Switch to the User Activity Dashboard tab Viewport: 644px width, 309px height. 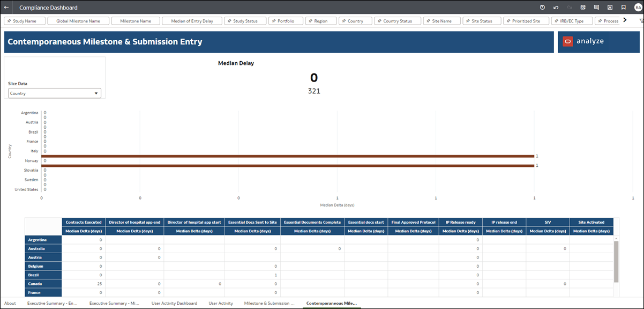point(174,303)
